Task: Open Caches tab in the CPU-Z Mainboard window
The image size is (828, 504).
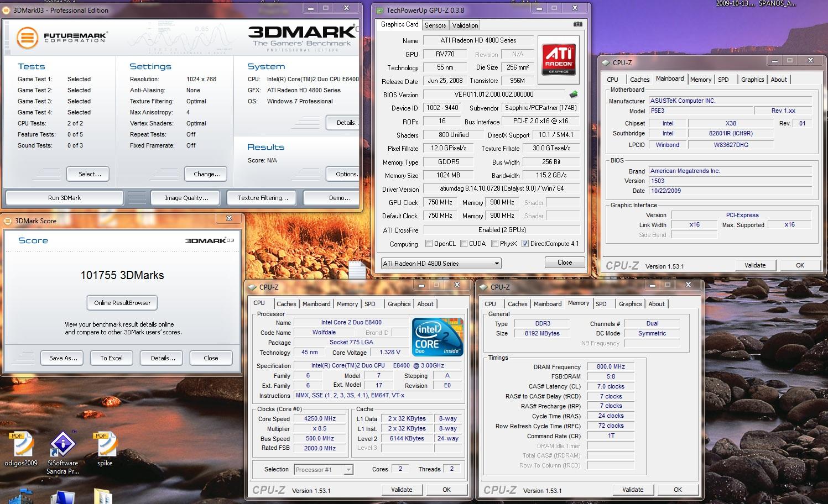Action: coord(639,80)
